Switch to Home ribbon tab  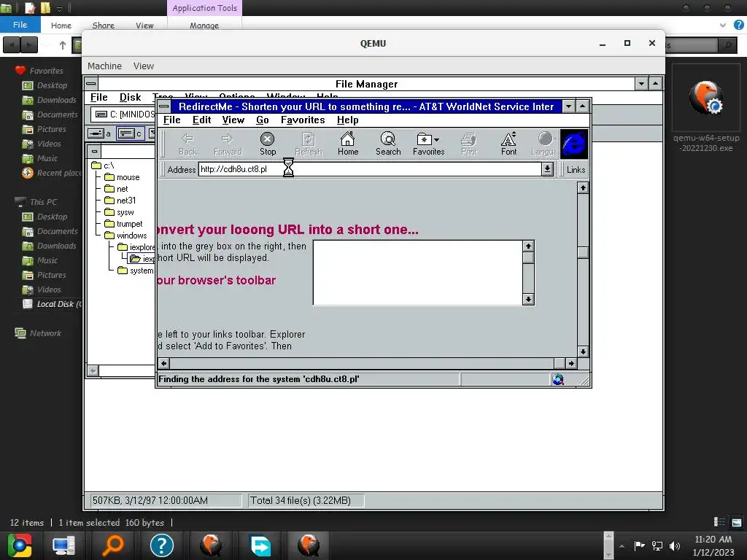point(61,26)
